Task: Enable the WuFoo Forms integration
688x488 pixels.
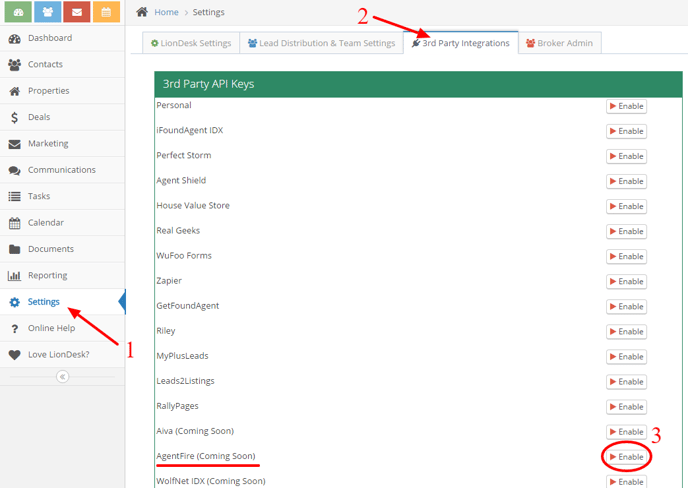Action: [626, 256]
